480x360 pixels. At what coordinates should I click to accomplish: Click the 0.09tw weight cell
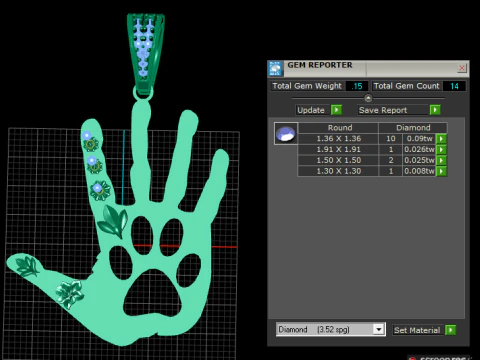point(419,139)
